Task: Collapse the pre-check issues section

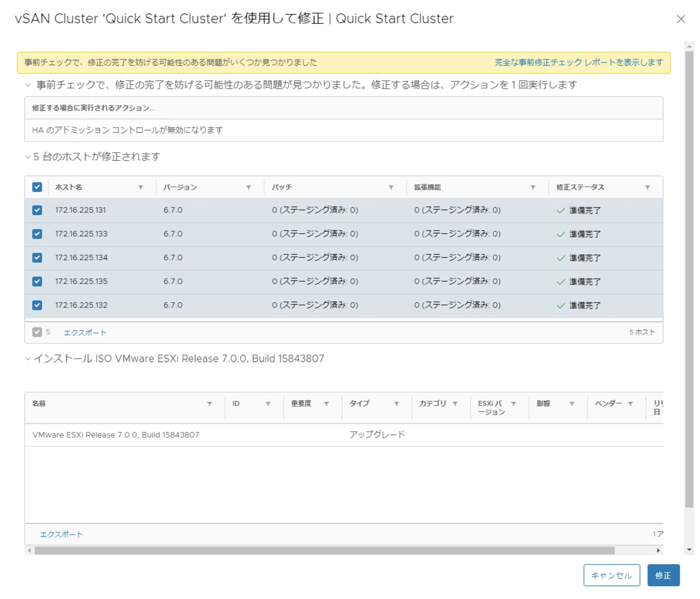Action: coord(28,85)
